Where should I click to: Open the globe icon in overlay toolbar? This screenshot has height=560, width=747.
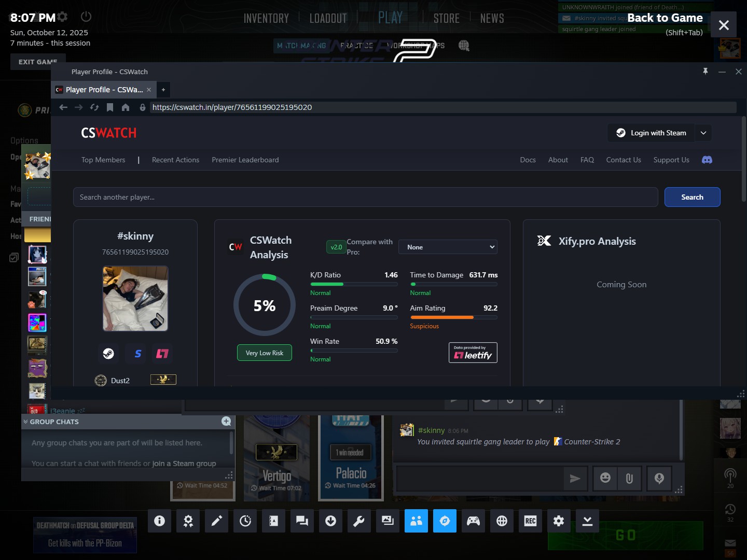click(x=502, y=521)
